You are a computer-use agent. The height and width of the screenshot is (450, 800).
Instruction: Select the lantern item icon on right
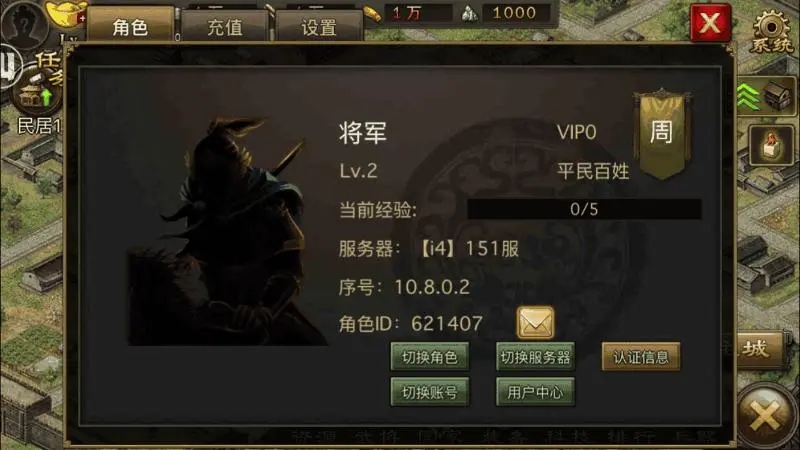[771, 145]
